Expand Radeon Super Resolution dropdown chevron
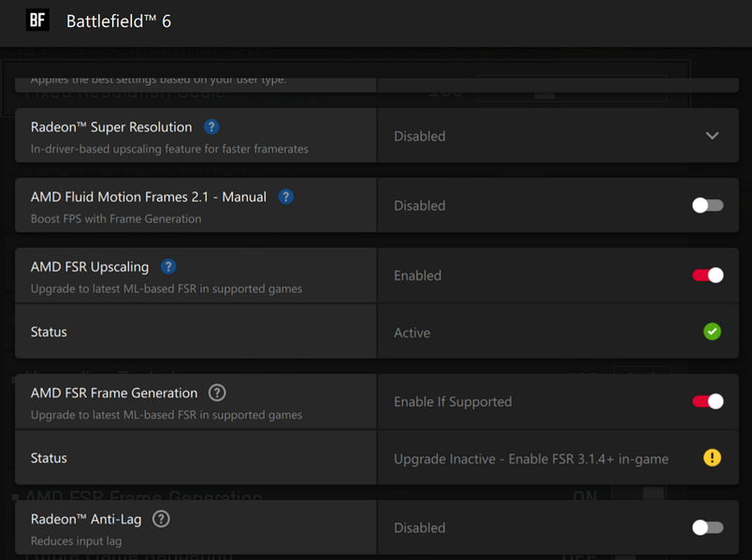Screen dimensions: 752x560 [x=712, y=136]
